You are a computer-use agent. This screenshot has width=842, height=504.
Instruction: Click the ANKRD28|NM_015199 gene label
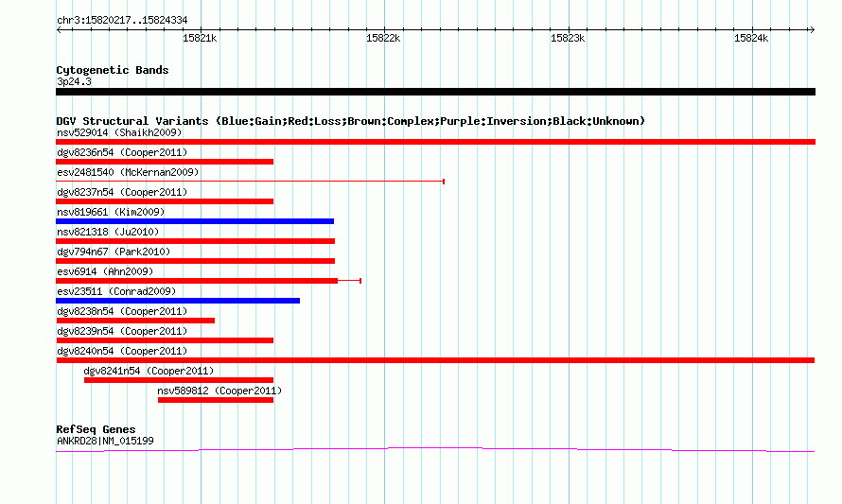[105, 442]
